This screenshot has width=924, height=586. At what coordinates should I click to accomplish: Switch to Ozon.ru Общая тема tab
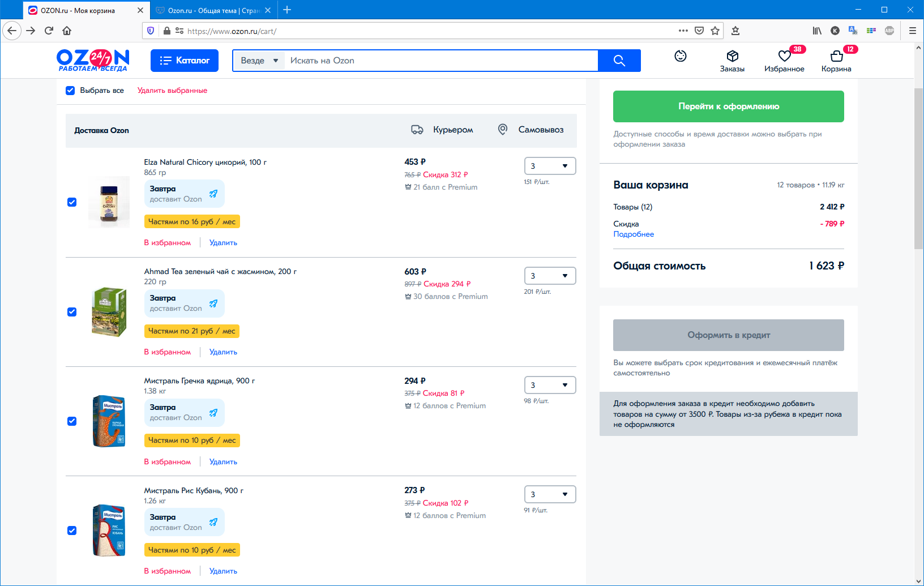[213, 10]
